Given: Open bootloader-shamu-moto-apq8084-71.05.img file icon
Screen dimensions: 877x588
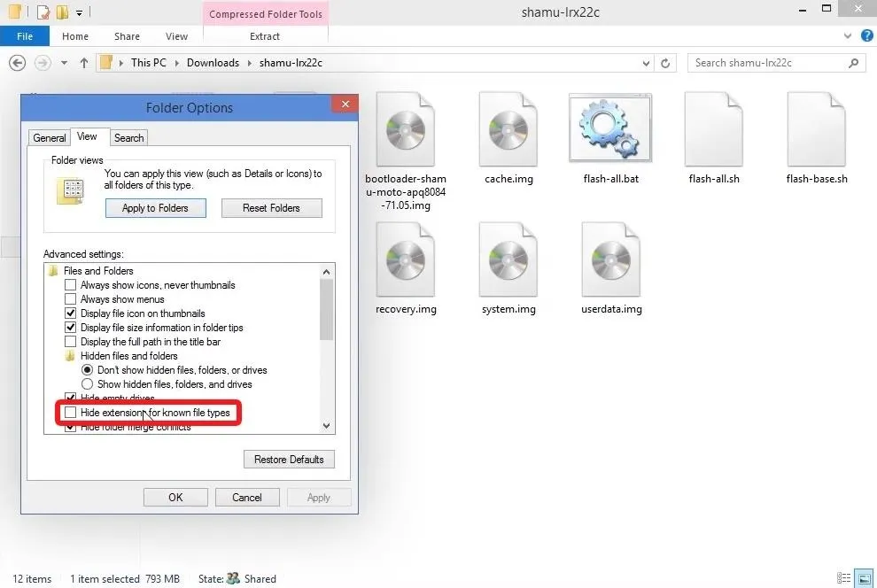Looking at the screenshot, I should [406, 129].
